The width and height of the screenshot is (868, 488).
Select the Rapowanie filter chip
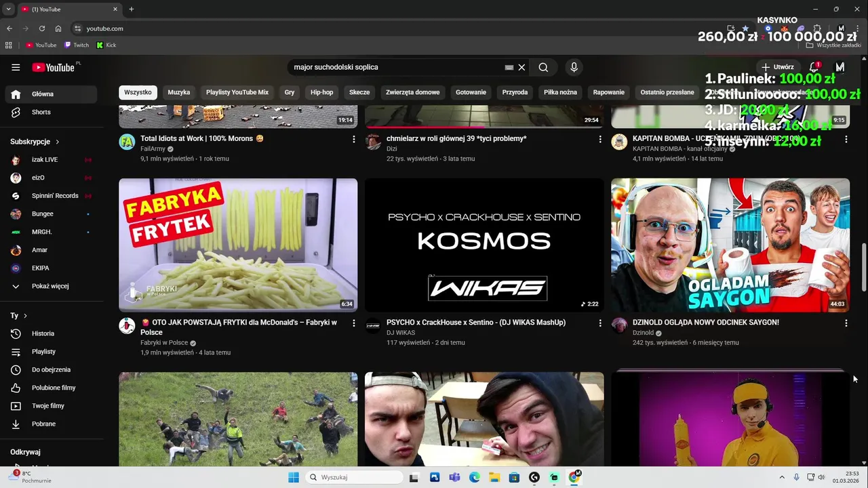coord(609,92)
